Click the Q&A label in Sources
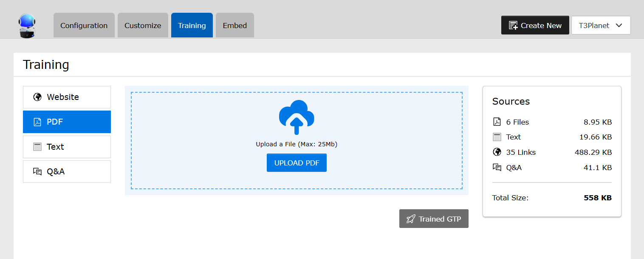The height and width of the screenshot is (259, 644). coord(514,168)
